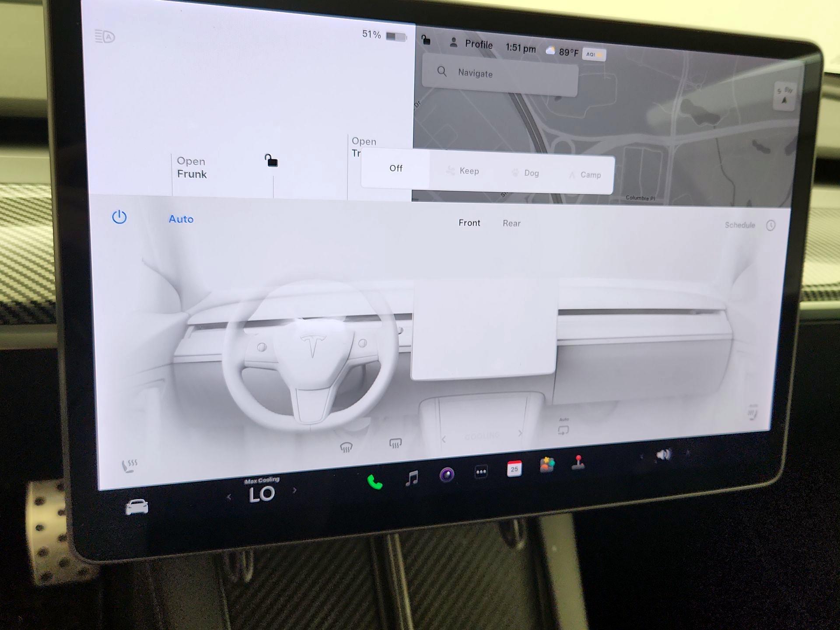Raise temperature with the arrow right of LO

294,490
